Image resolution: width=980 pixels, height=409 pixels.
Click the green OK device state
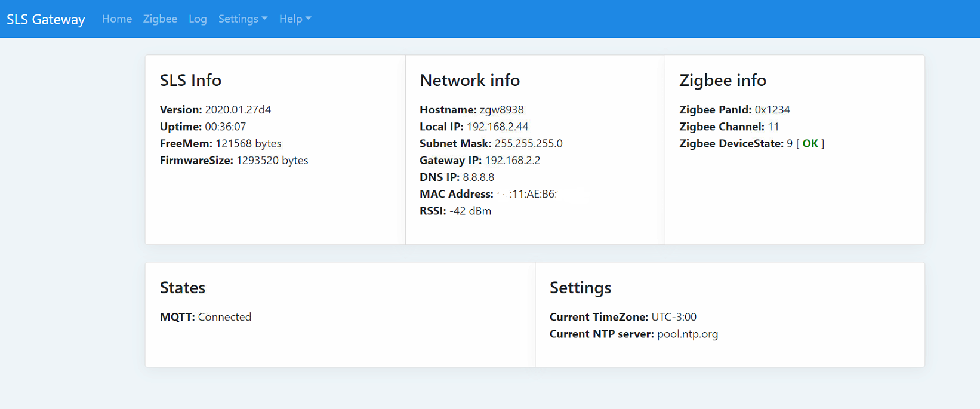pos(810,143)
